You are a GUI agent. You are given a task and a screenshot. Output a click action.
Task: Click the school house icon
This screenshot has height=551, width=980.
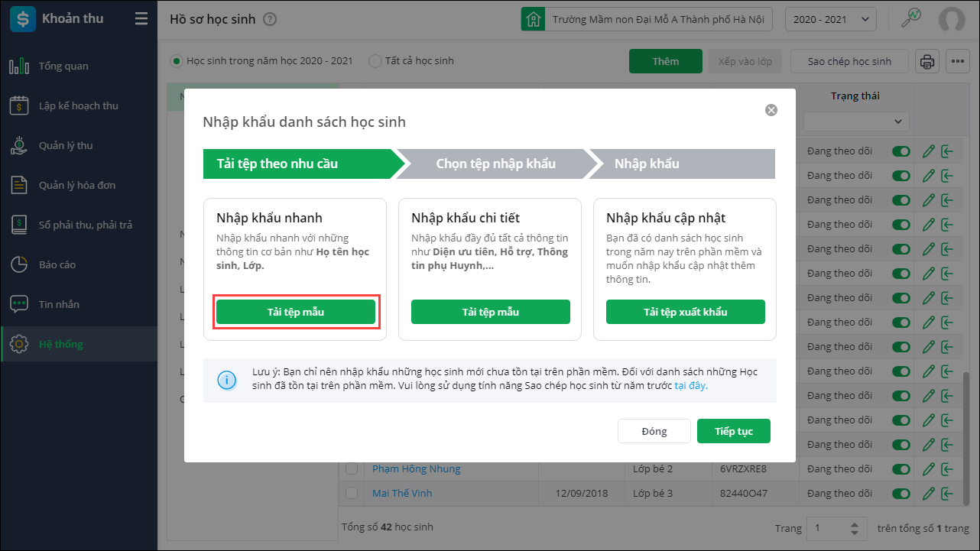point(533,19)
